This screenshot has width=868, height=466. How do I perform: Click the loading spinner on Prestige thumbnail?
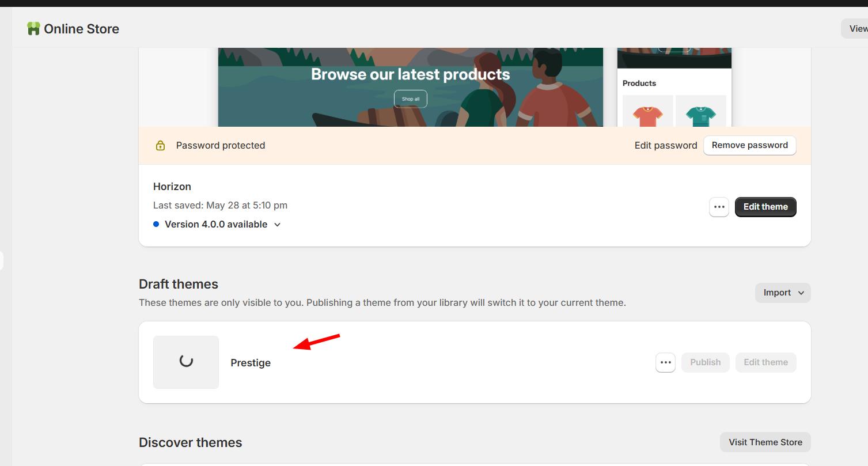pos(186,361)
